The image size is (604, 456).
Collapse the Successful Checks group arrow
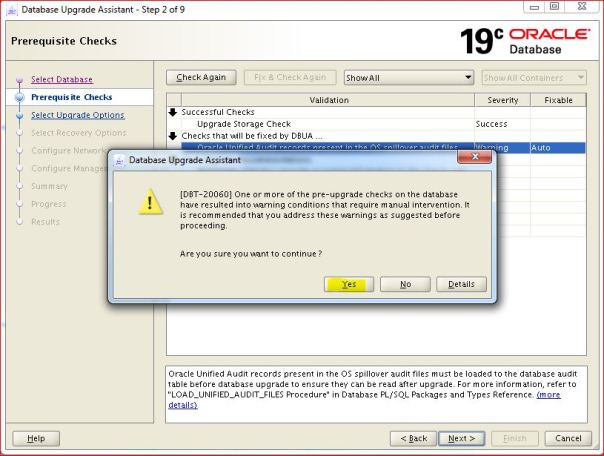coord(173,112)
